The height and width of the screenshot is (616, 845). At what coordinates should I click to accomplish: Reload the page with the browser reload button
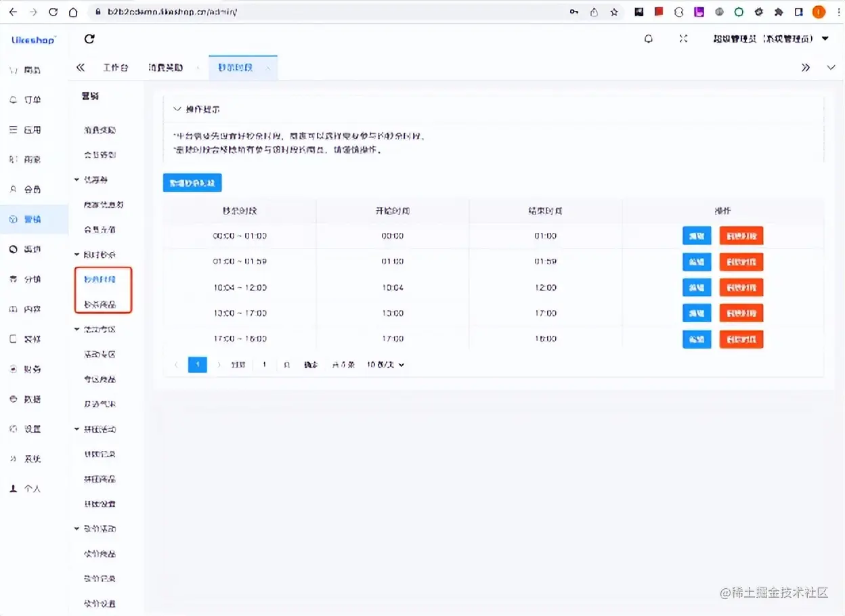[x=53, y=12]
